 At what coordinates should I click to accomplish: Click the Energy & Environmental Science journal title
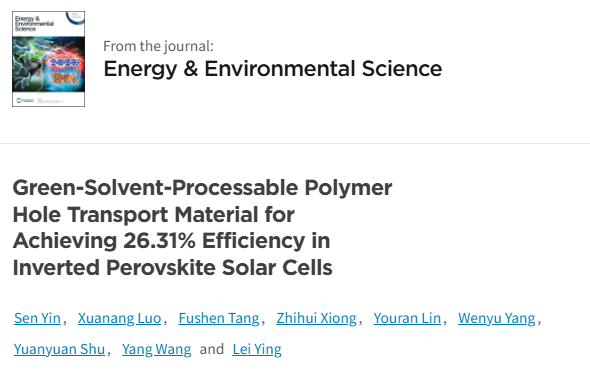(x=273, y=69)
